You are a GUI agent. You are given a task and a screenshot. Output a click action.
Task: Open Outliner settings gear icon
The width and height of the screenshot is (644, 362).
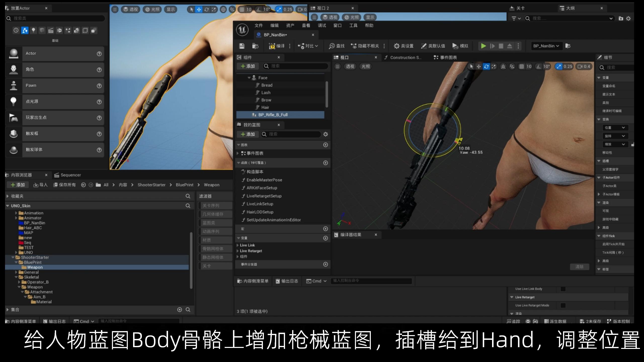tap(628, 18)
